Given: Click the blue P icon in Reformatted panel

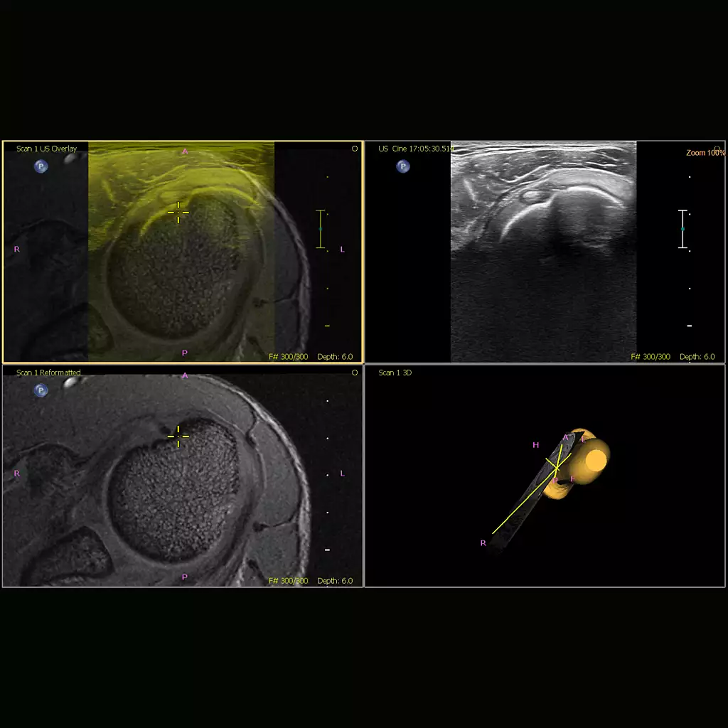Looking at the screenshot, I should (41, 390).
